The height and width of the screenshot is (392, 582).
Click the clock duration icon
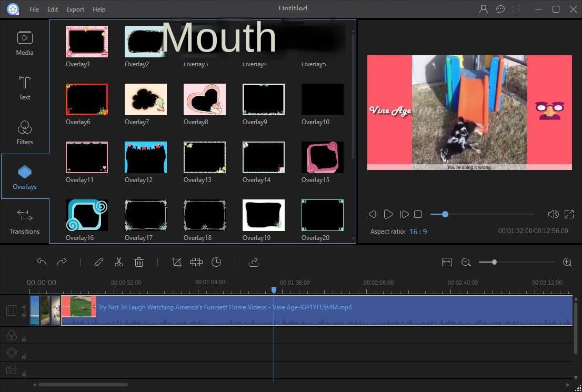click(216, 262)
